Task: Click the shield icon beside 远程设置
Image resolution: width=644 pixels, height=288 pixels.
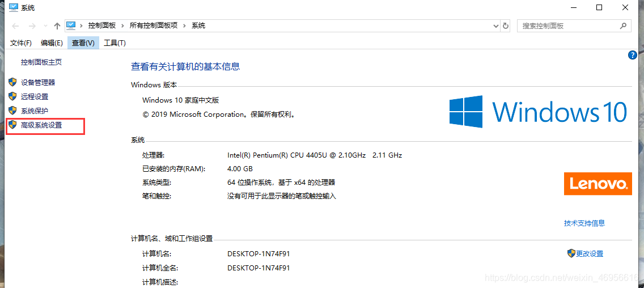Action: pyautogui.click(x=12, y=97)
